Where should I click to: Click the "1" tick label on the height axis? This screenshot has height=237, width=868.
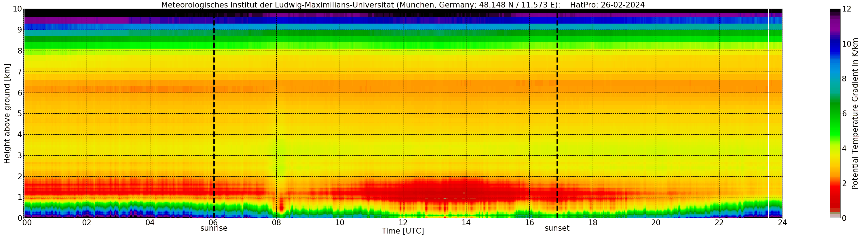[x=20, y=197]
